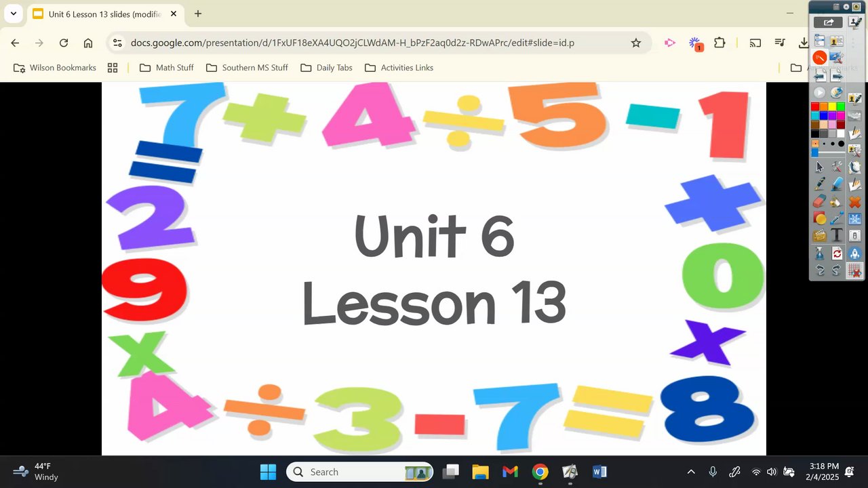Open Chrome Downloads arrow icon
This screenshot has height=488, width=868.
(803, 43)
